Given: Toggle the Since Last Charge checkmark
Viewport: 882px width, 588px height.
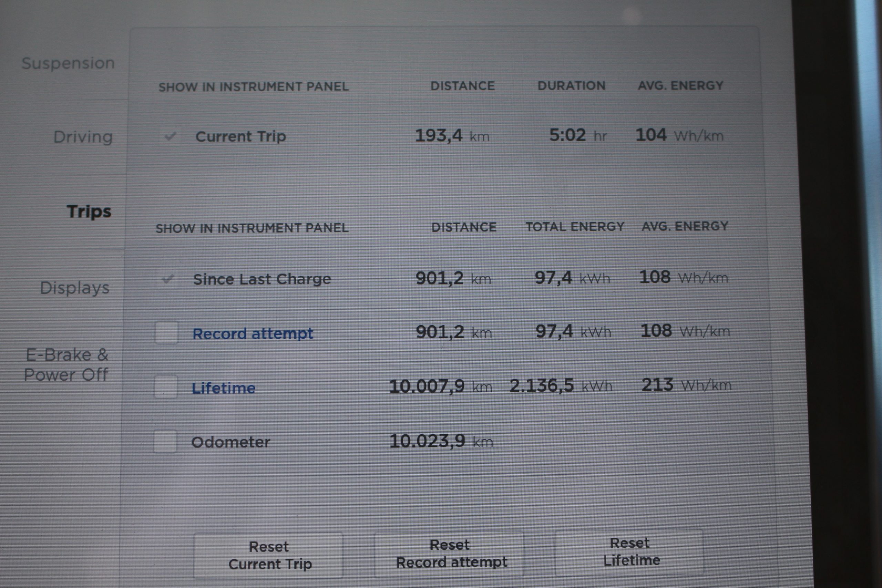Looking at the screenshot, I should coord(168,279).
